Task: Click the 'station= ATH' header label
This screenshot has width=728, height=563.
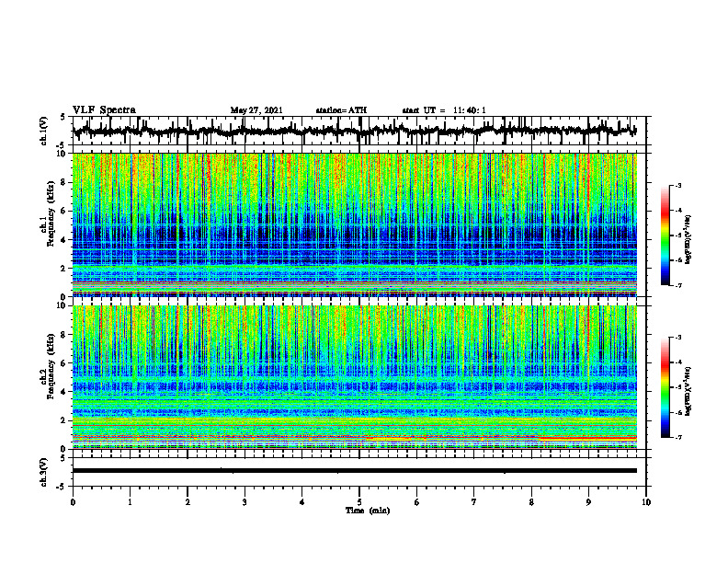Action: tap(341, 110)
